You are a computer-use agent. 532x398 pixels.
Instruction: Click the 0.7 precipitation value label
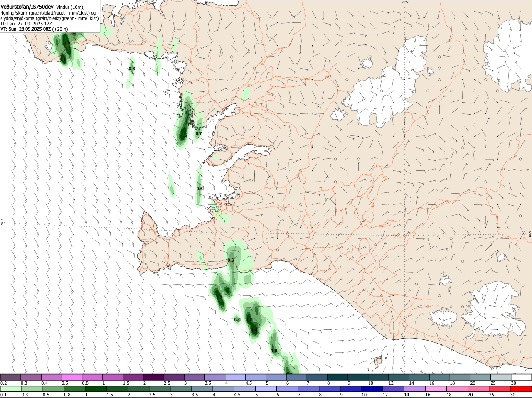199,133
